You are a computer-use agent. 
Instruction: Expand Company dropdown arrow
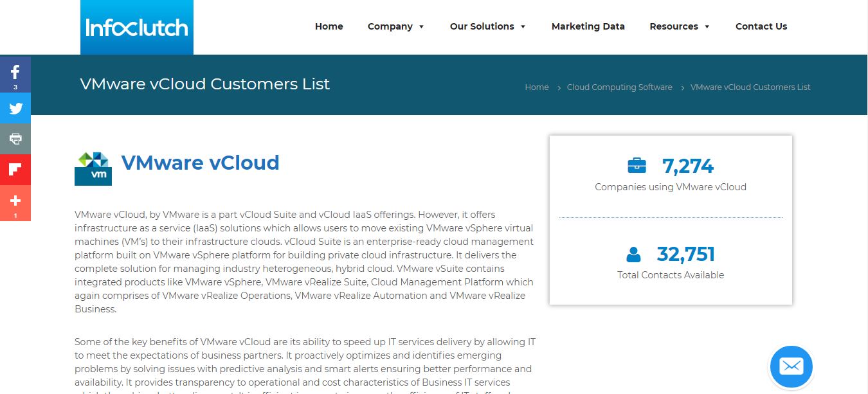pos(422,27)
